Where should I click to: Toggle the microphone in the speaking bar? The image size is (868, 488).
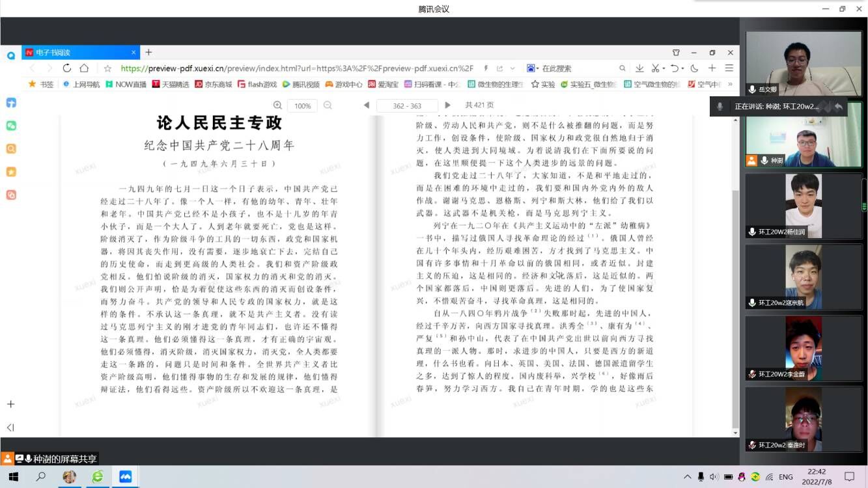[x=720, y=107]
